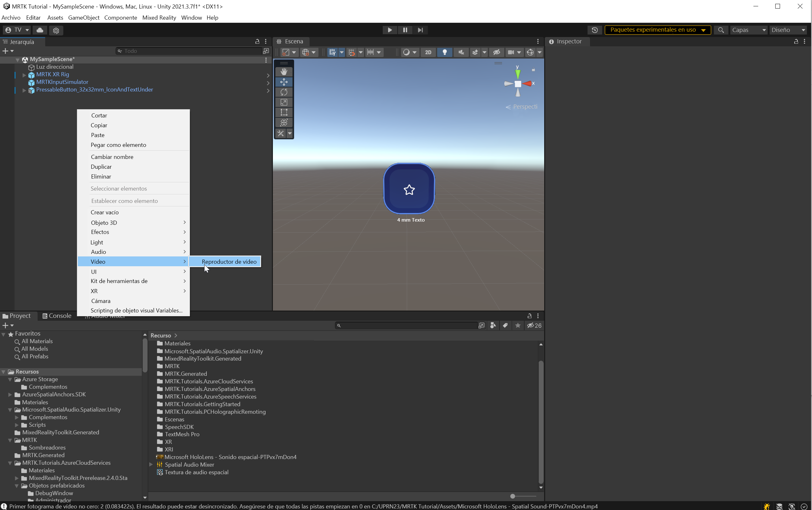Open the Capas dropdown
This screenshot has height=510, width=812.
coord(748,30)
